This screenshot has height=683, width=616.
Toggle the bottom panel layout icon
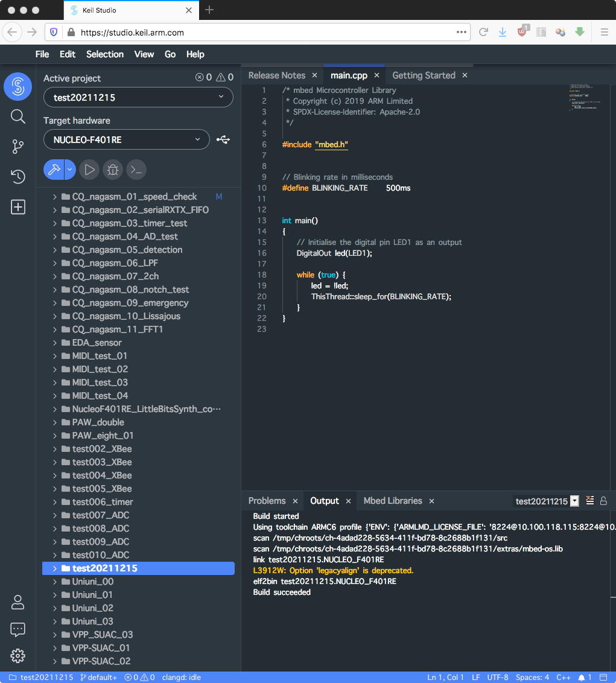(x=603, y=678)
